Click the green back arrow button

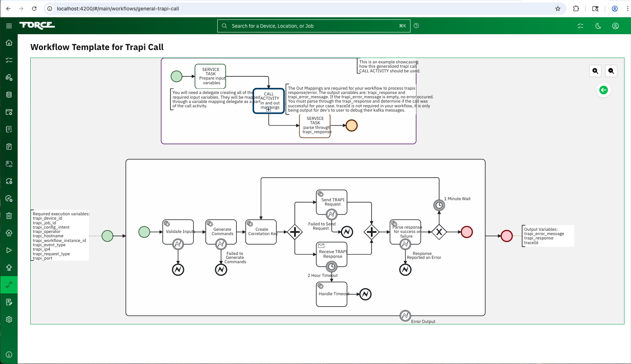(x=604, y=90)
